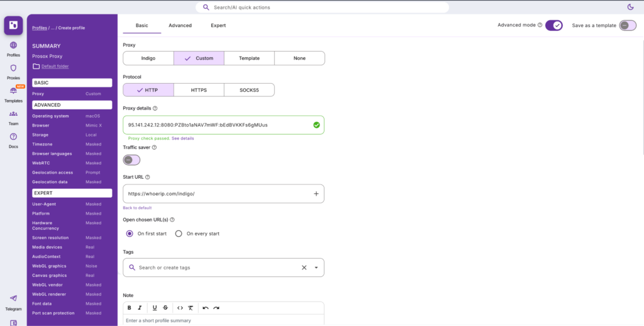Click the Telegram icon in sidebar
The width and height of the screenshot is (644, 326).
coord(13,301)
